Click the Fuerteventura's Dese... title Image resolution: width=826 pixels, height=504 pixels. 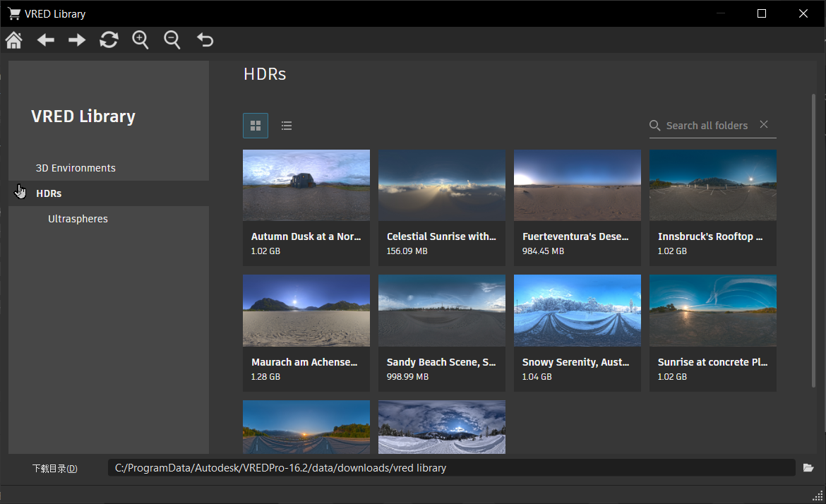(x=575, y=236)
